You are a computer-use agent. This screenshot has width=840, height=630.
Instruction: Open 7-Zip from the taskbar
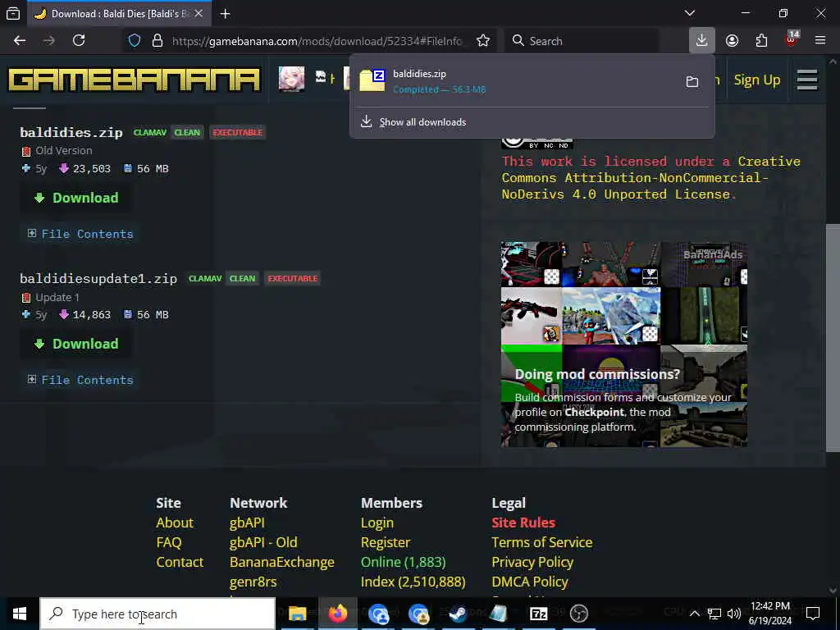[x=538, y=614]
